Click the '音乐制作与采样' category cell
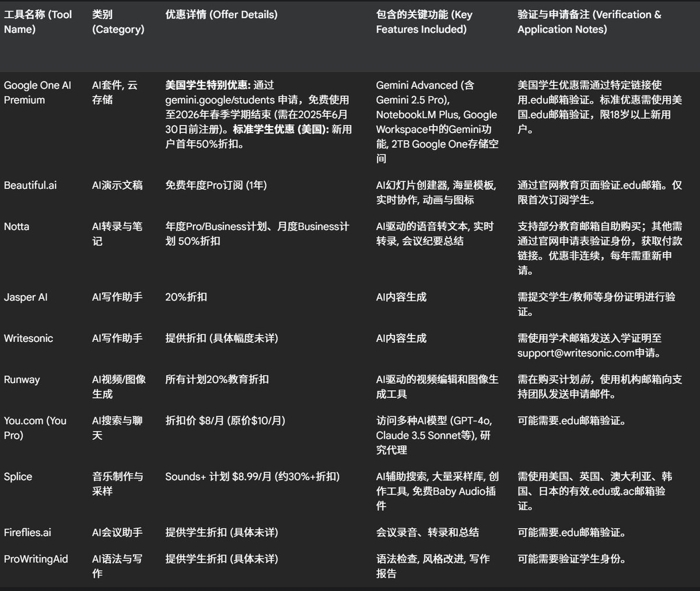This screenshot has height=591, width=700. pyautogui.click(x=117, y=484)
